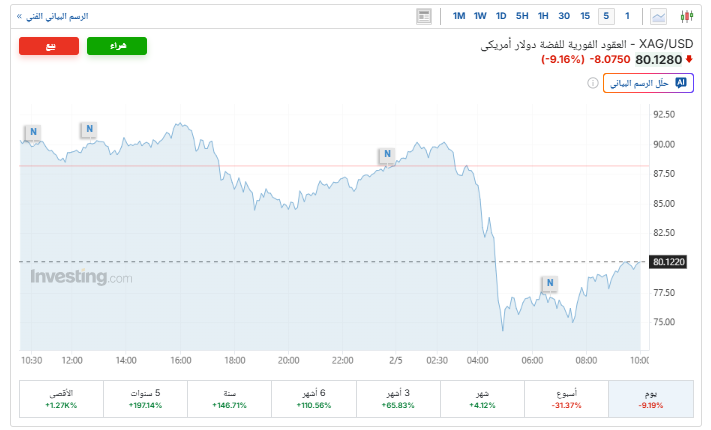Click the red sell (بيع) button
This screenshot has height=430, width=711.
(x=50, y=46)
